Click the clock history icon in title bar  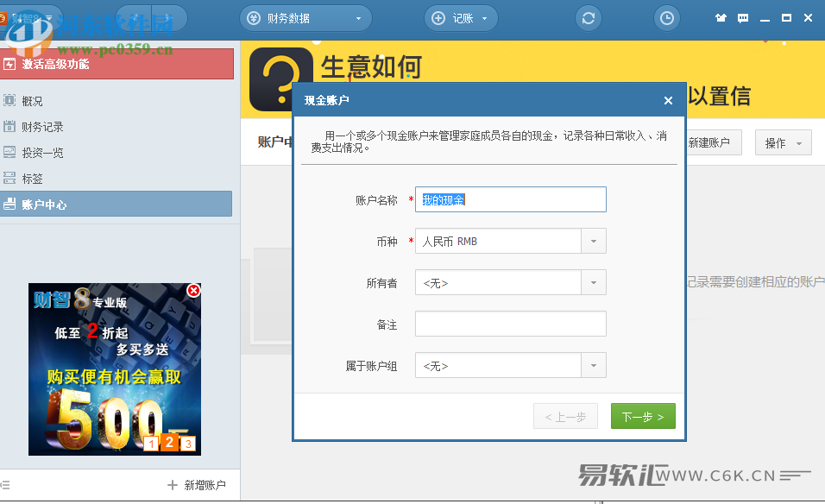[x=666, y=18]
